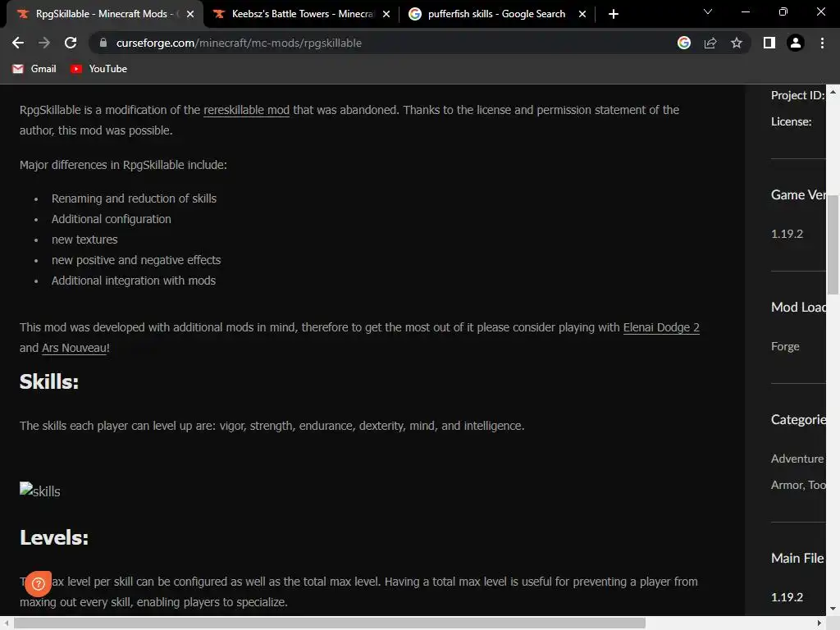
Task: Click 'Major differences in RpgSkillable include:' text
Action: point(123,165)
